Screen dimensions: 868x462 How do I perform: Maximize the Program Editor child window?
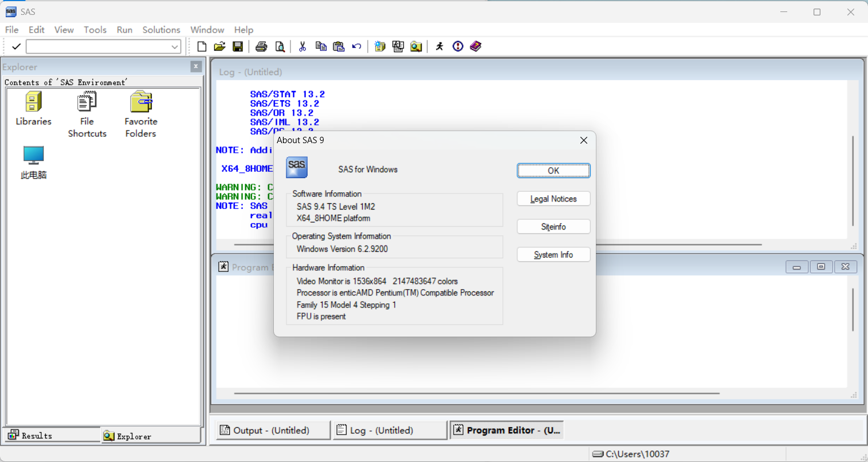[x=821, y=267]
